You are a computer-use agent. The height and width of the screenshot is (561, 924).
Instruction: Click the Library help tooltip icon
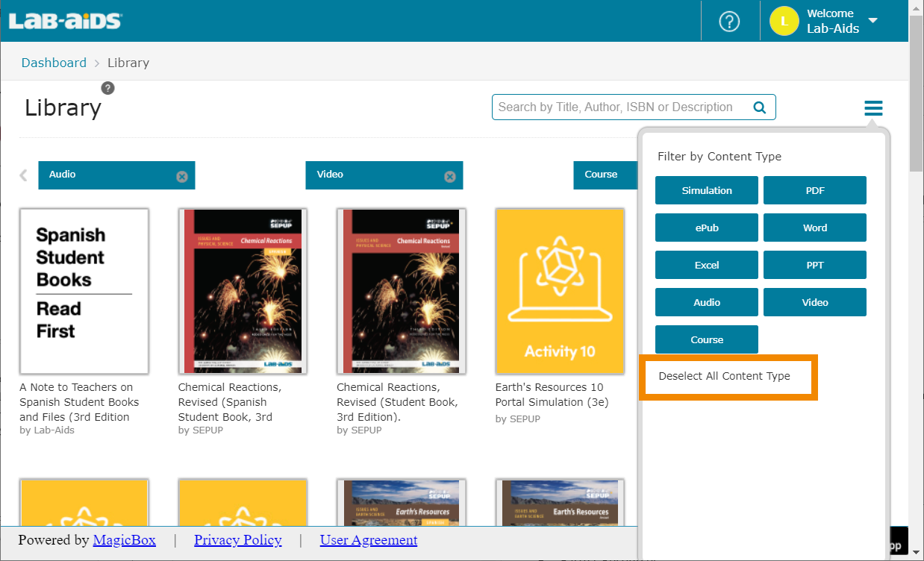click(108, 88)
